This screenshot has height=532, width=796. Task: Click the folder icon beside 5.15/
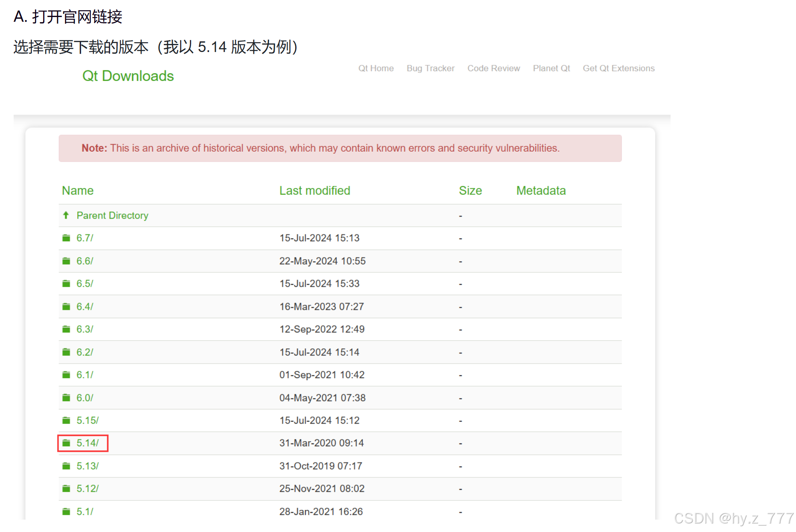click(66, 420)
